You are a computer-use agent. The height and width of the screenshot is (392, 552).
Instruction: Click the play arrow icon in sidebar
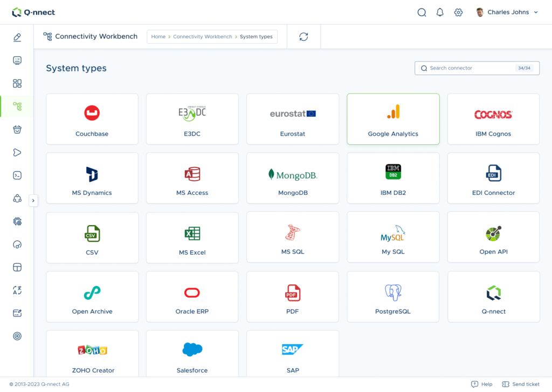point(17,152)
